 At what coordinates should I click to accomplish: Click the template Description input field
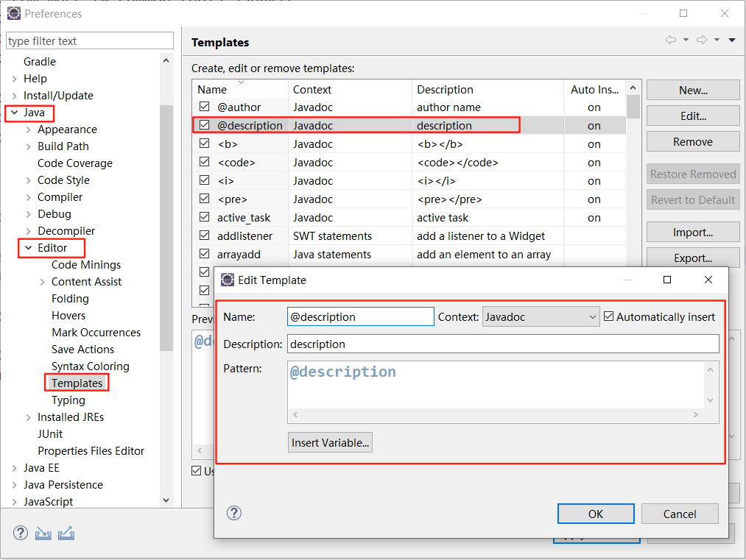503,344
